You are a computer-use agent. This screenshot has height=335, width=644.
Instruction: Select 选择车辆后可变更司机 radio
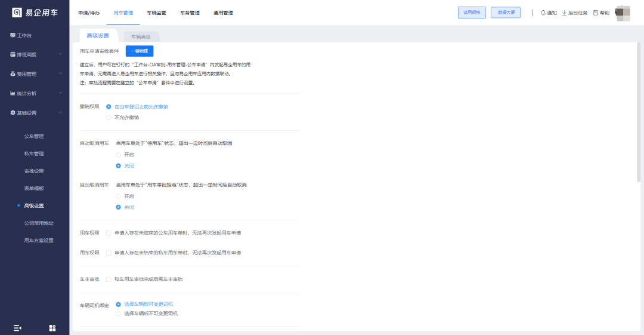click(x=118, y=305)
